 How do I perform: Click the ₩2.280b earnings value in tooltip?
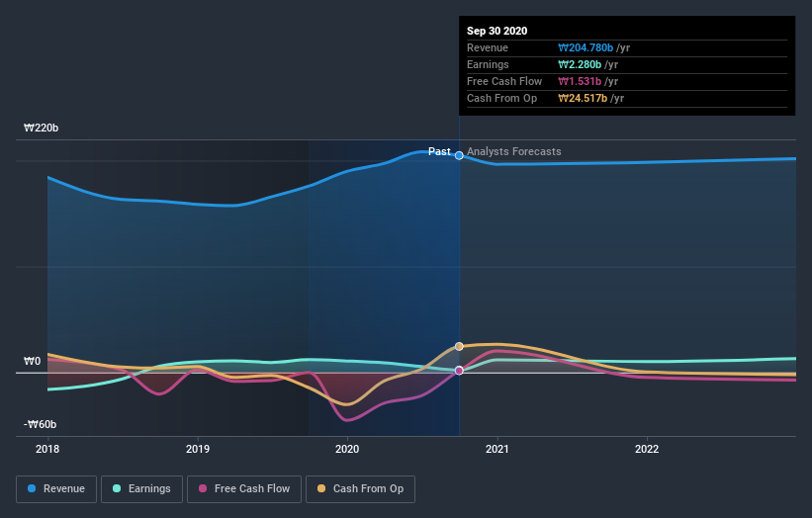[580, 64]
